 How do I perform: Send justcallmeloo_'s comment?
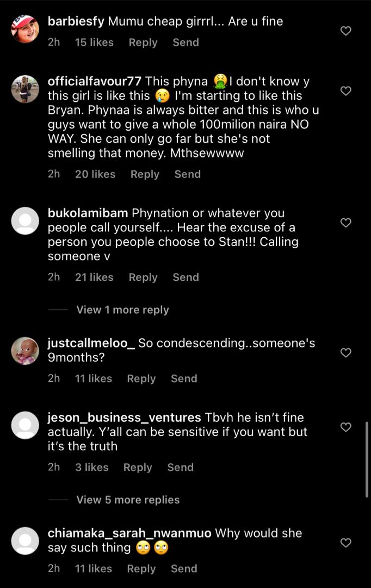pyautogui.click(x=184, y=378)
